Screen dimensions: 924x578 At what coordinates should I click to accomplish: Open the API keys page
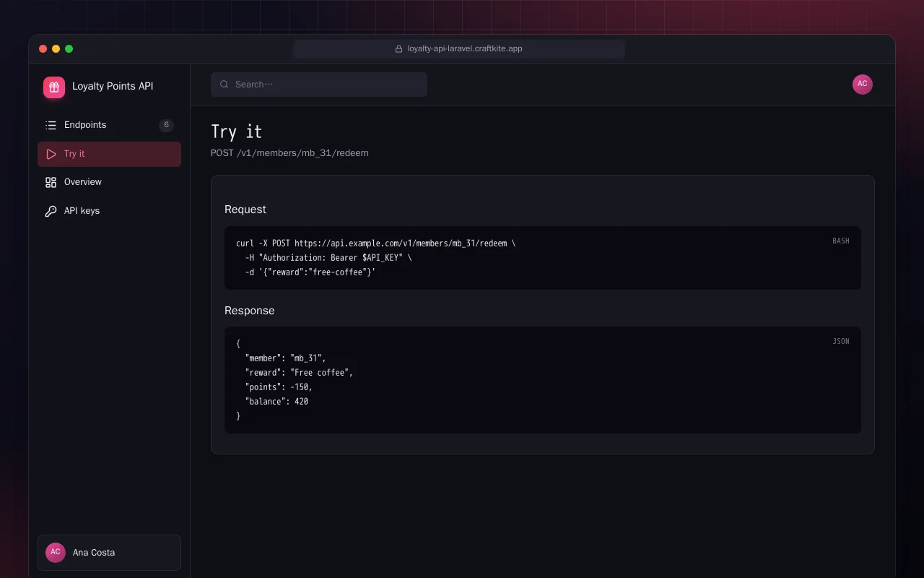coord(109,211)
